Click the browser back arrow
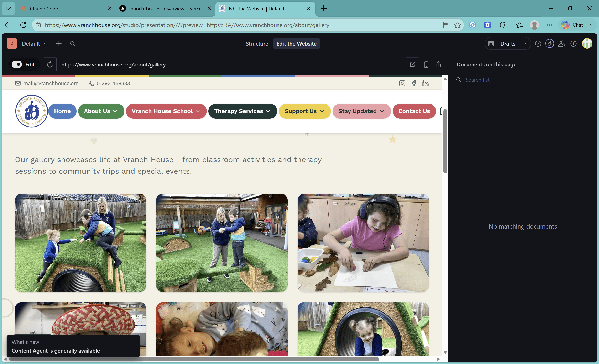The height and width of the screenshot is (364, 599). click(8, 25)
